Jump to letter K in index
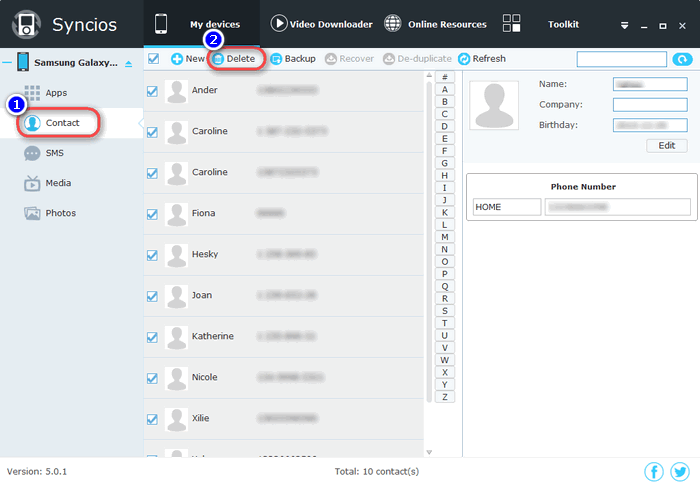Screen dimensions: 700x487 (x=444, y=212)
